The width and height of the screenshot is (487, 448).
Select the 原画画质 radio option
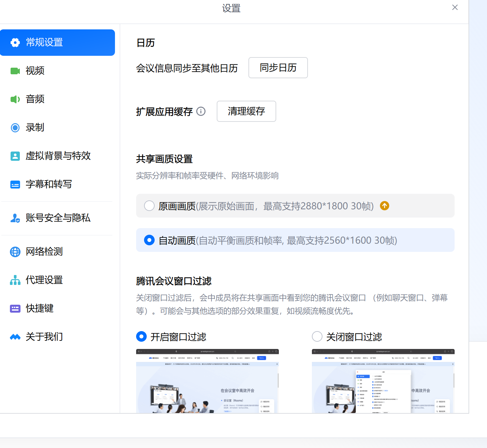pyautogui.click(x=149, y=206)
